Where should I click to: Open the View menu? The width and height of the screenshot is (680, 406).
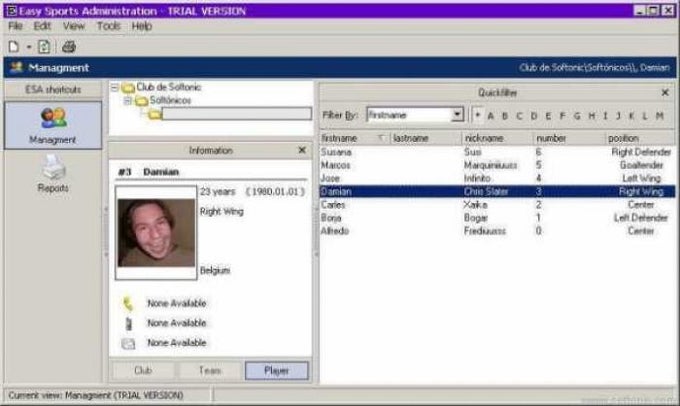[x=73, y=26]
